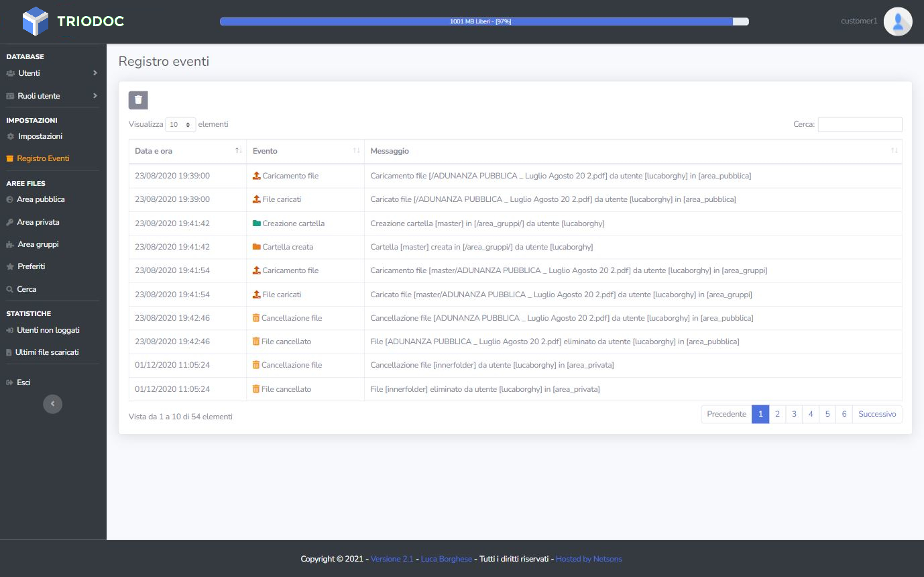Click the customer1 username text
Image resolution: width=924 pixels, height=577 pixels.
coord(859,21)
